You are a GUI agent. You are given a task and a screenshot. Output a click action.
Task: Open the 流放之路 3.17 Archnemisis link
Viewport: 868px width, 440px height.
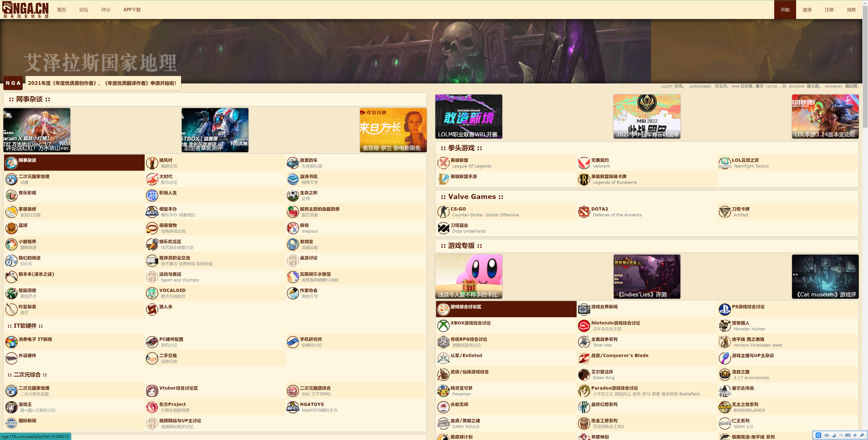click(x=741, y=371)
